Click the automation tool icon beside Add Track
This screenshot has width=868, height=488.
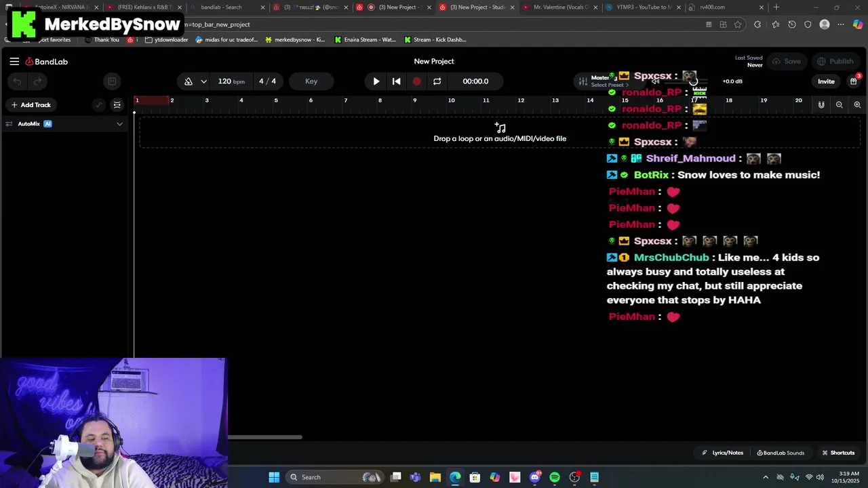pos(99,105)
